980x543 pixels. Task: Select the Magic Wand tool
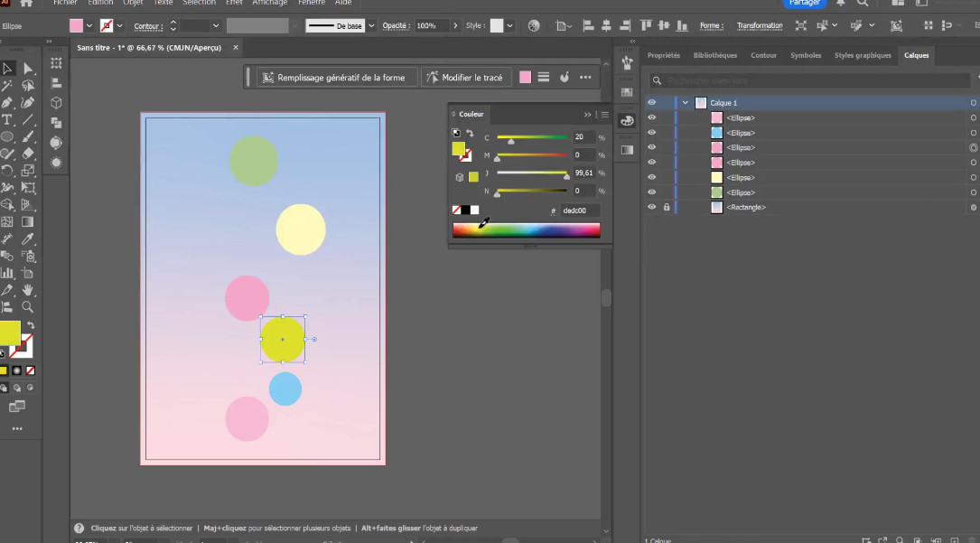click(7, 86)
